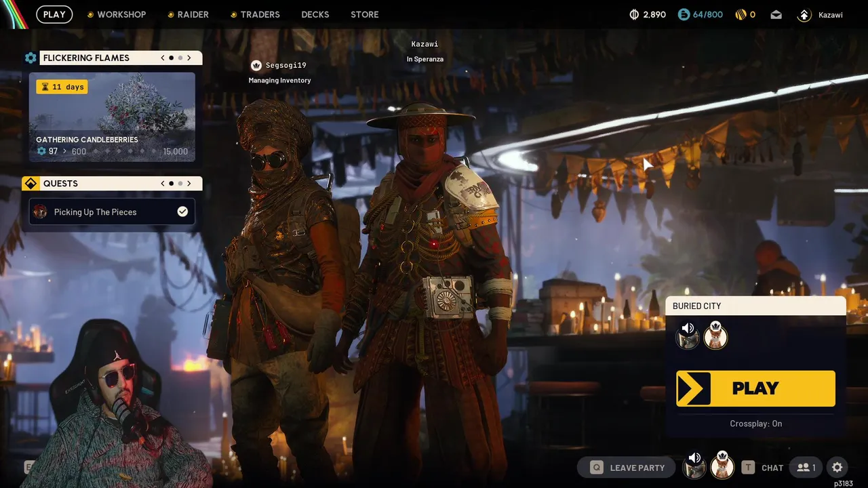The image size is (868, 488).
Task: Open the settings gear icon
Action: [x=837, y=467]
